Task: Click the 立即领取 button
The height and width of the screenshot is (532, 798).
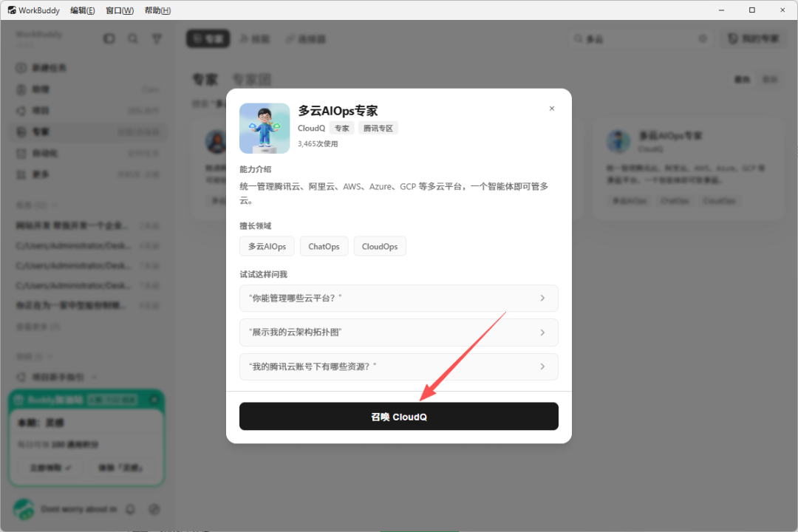Action: tap(50, 467)
